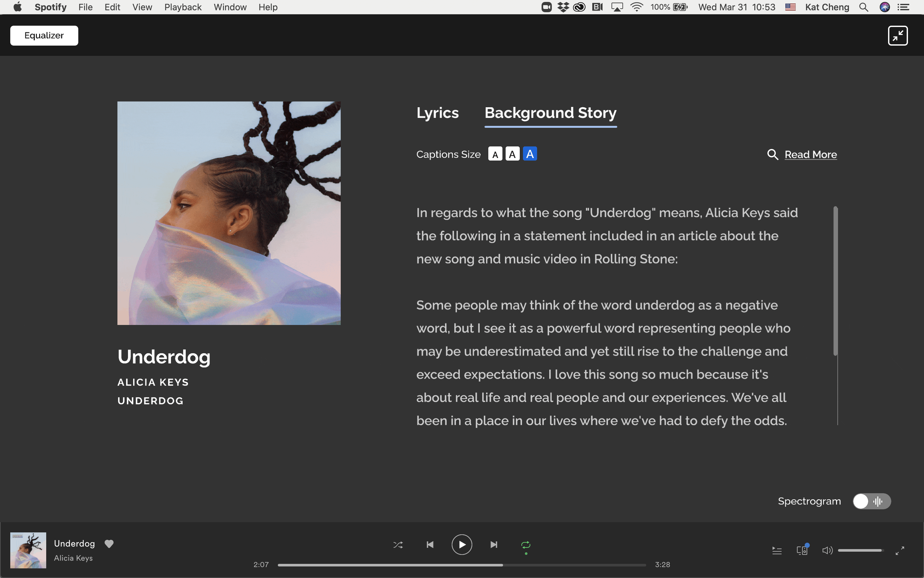924x578 pixels.
Task: Click the ALICIA KEYS artist name under cover
Action: (x=153, y=382)
